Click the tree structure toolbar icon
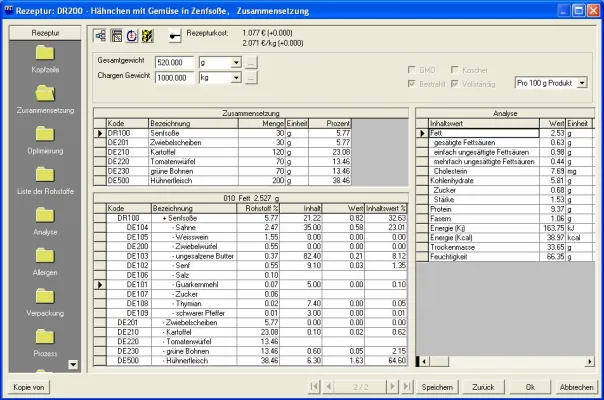 tap(101, 36)
